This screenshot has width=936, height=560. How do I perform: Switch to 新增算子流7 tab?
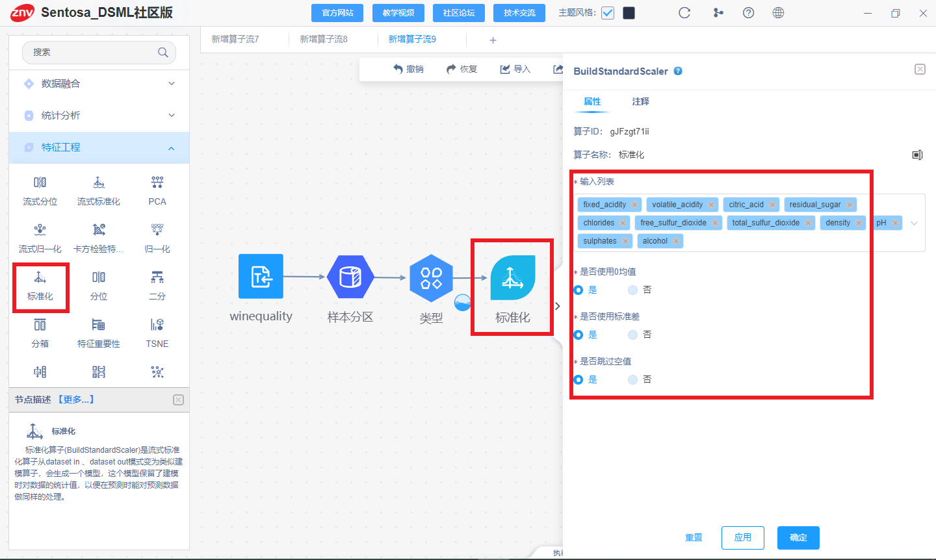(235, 40)
